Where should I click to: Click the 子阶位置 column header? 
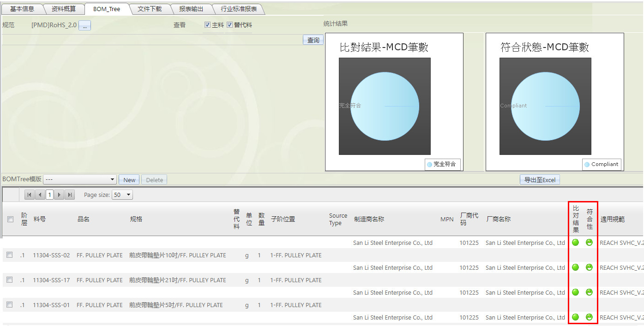click(283, 219)
